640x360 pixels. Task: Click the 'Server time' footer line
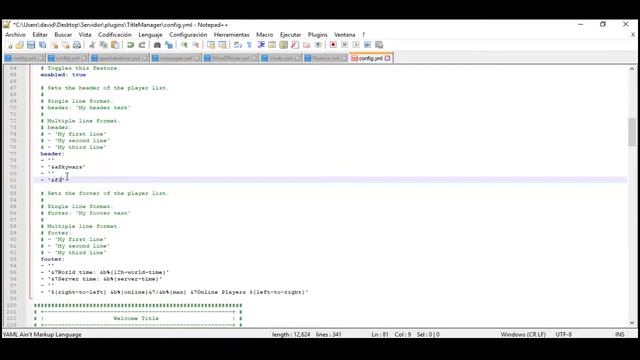click(101, 279)
